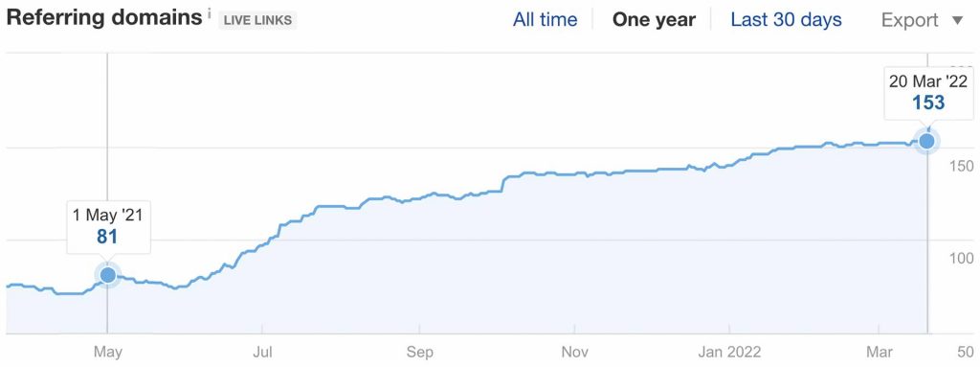Click the 20 Mar '22 tooltip box
Viewport: 980px width, 367px height.
click(x=928, y=92)
